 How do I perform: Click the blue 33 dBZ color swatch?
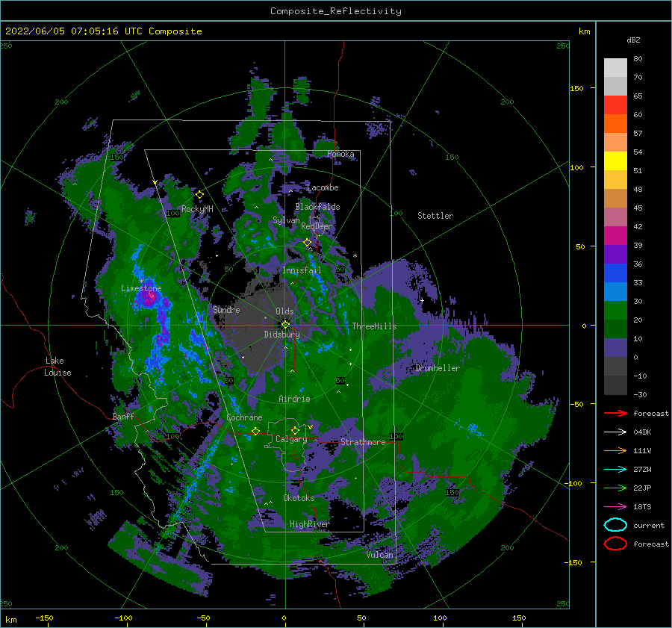tap(615, 273)
